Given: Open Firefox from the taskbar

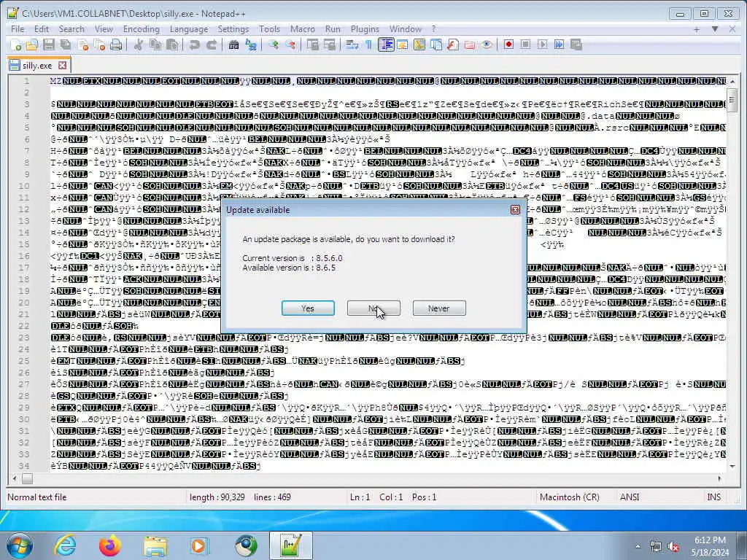Looking at the screenshot, I should (110, 545).
